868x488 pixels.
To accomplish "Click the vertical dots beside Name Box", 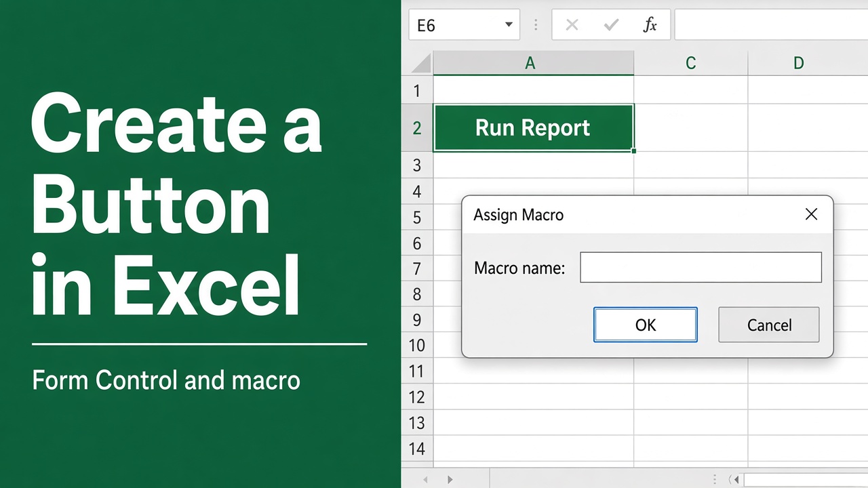I will (536, 25).
